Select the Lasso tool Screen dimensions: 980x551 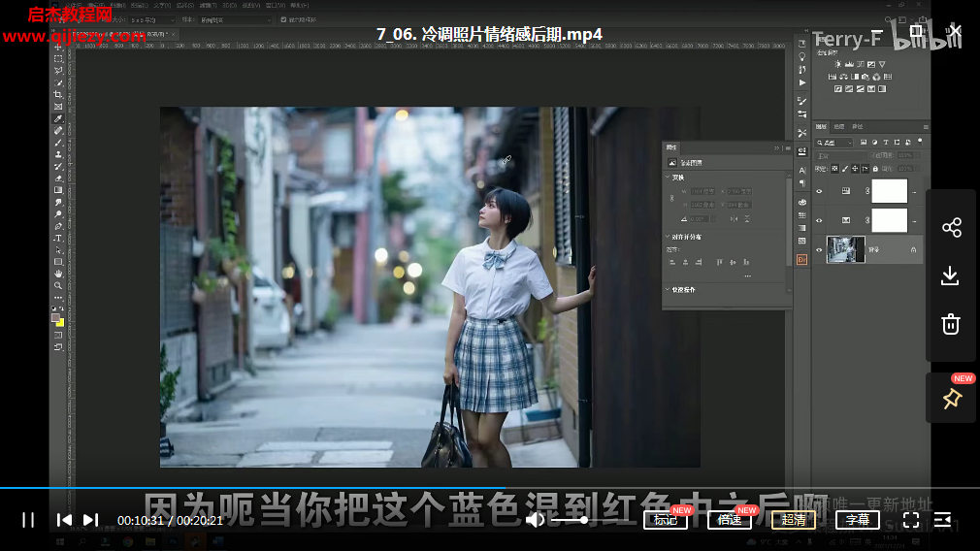click(x=58, y=71)
